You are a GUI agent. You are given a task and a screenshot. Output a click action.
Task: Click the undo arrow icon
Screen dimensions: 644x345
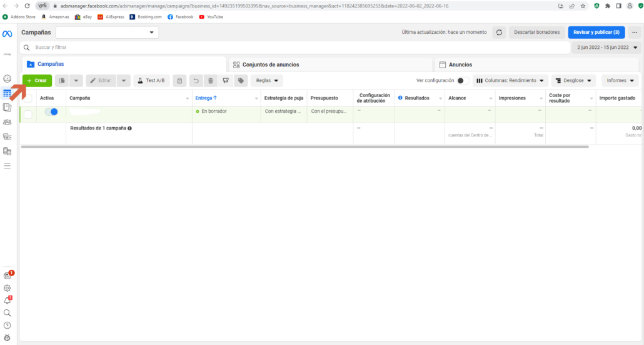[195, 81]
